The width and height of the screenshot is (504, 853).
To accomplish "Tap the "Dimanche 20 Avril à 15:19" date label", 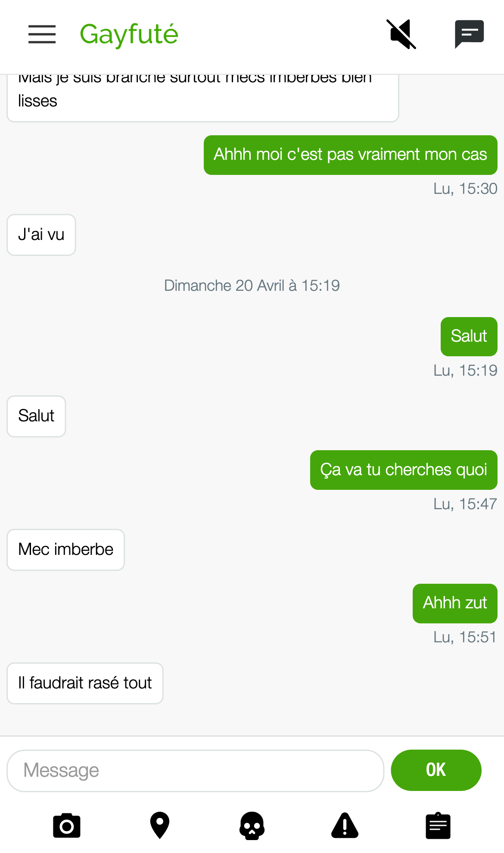I will [x=252, y=286].
